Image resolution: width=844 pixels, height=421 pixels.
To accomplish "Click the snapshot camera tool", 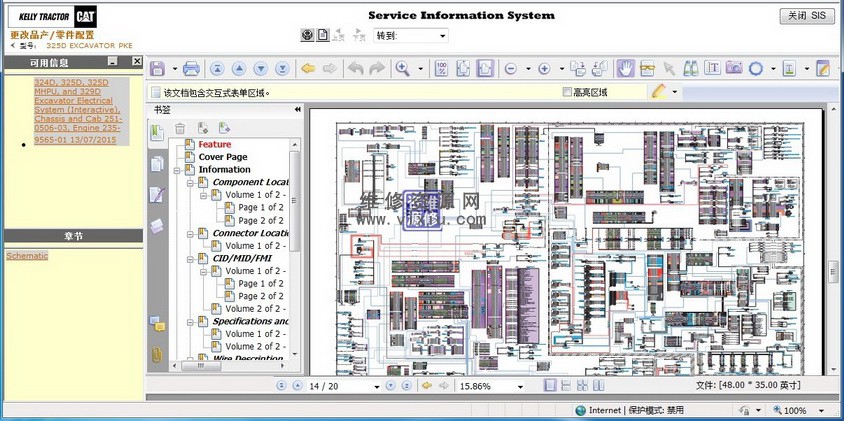I will 734,68.
